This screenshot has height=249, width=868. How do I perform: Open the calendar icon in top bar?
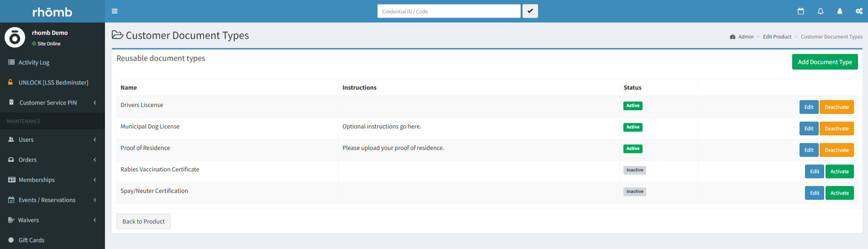click(x=800, y=11)
